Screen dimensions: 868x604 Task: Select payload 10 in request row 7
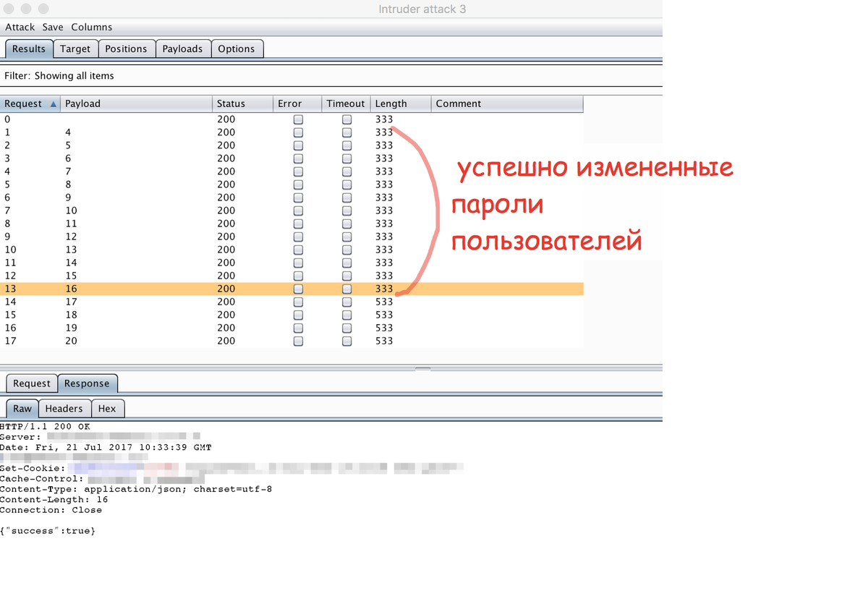point(71,210)
